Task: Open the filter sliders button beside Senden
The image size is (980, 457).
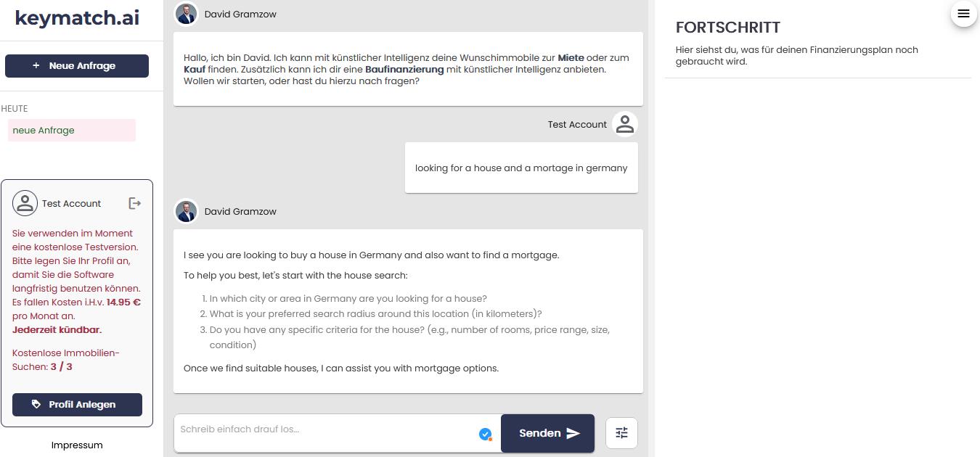Action: pyautogui.click(x=621, y=433)
